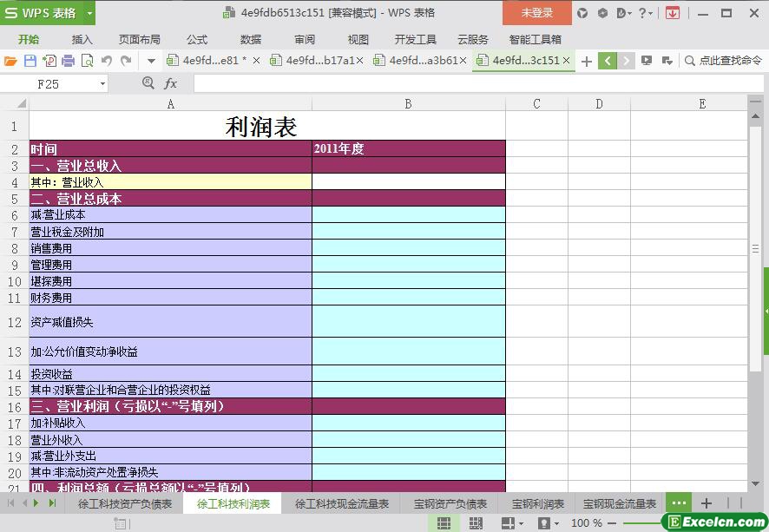Click the Open folder icon in toolbar

10,61
